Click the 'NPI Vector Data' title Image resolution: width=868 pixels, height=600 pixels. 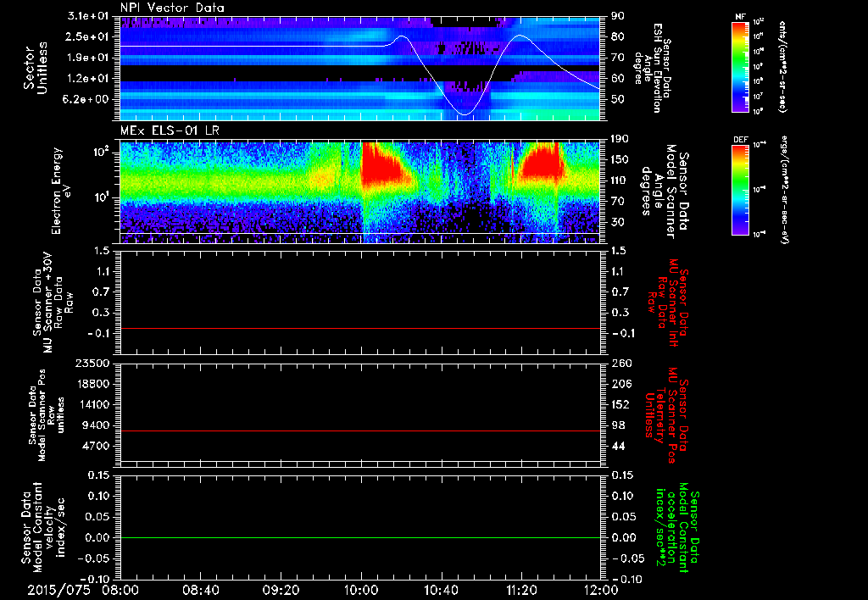[x=172, y=8]
